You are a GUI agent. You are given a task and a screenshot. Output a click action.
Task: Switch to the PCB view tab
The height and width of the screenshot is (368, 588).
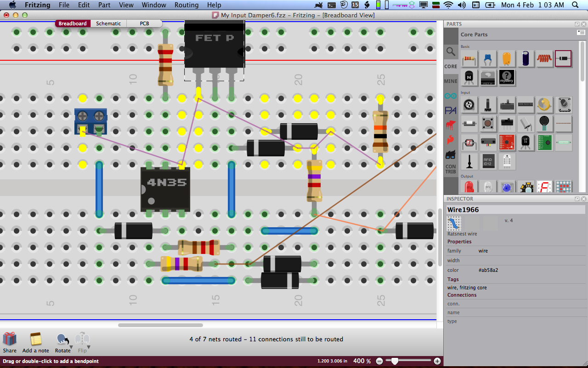(144, 23)
